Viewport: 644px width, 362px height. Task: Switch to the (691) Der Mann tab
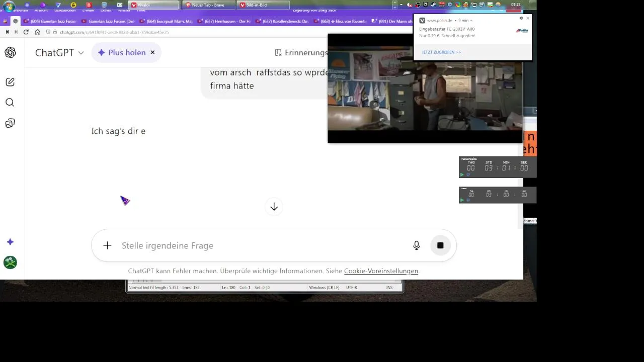[x=391, y=21]
